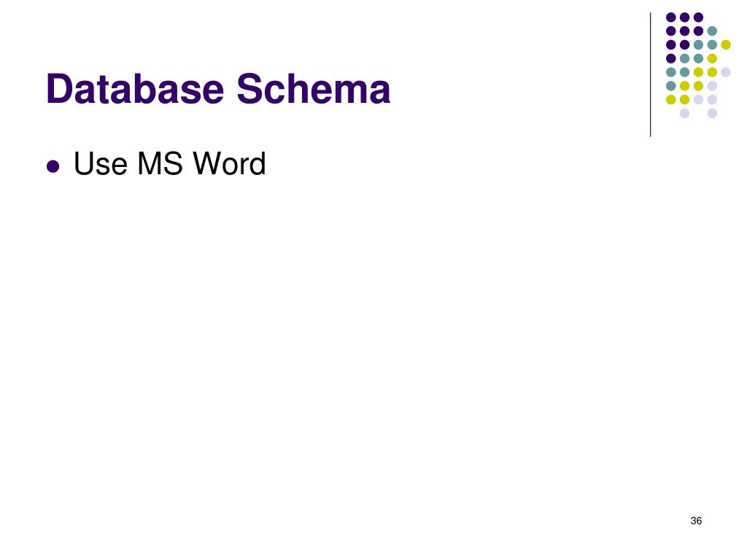747x560 pixels.
Task: Click the bottom-right lavender dot of the grid
Action: point(712,113)
